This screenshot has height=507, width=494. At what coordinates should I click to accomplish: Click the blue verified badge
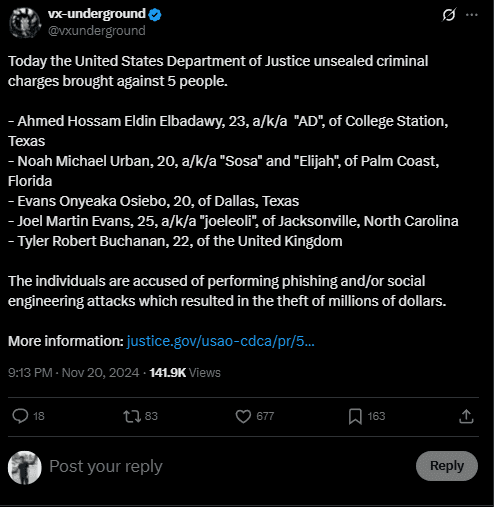coord(155,15)
